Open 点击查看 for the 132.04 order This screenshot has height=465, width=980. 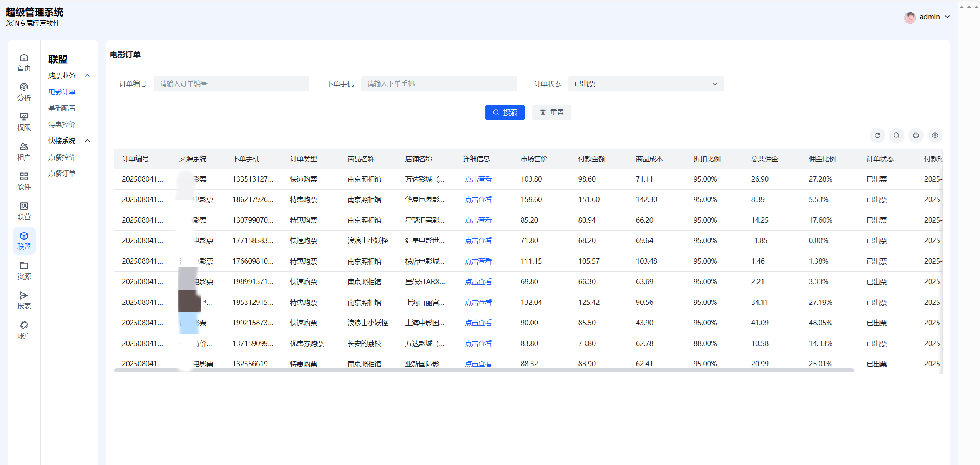point(478,303)
